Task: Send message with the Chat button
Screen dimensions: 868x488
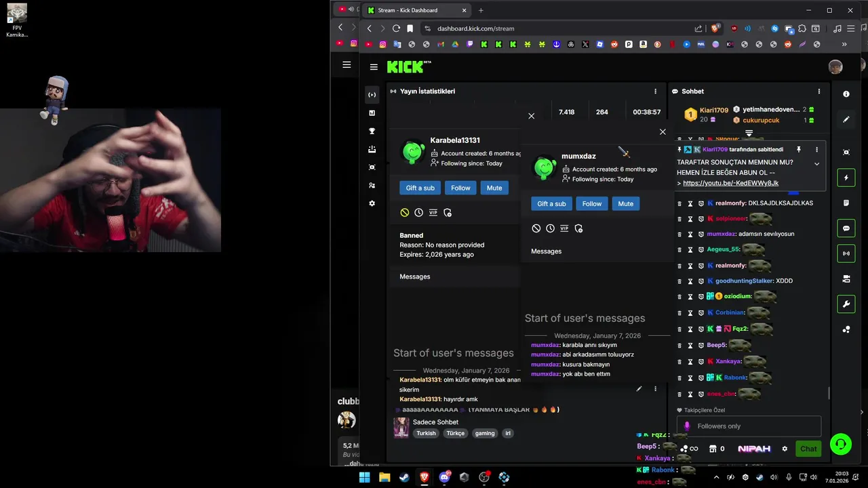Action: (x=808, y=449)
